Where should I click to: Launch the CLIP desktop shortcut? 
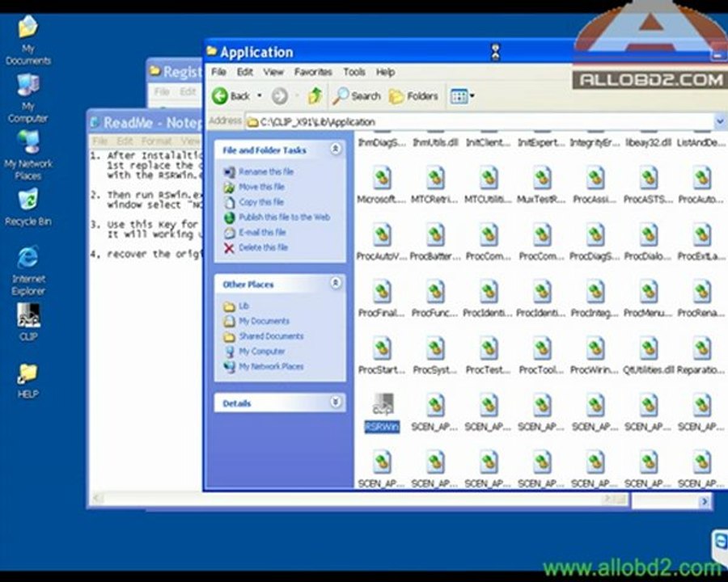tap(28, 322)
